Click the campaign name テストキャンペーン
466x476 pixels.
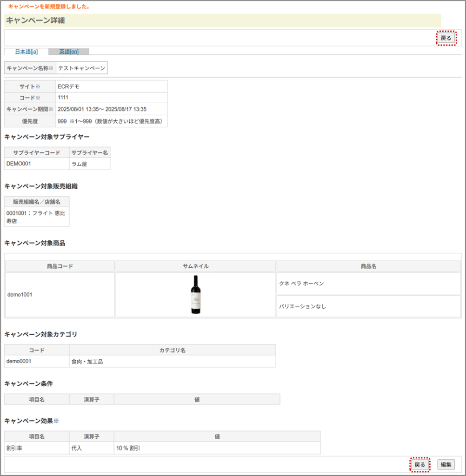coord(81,68)
